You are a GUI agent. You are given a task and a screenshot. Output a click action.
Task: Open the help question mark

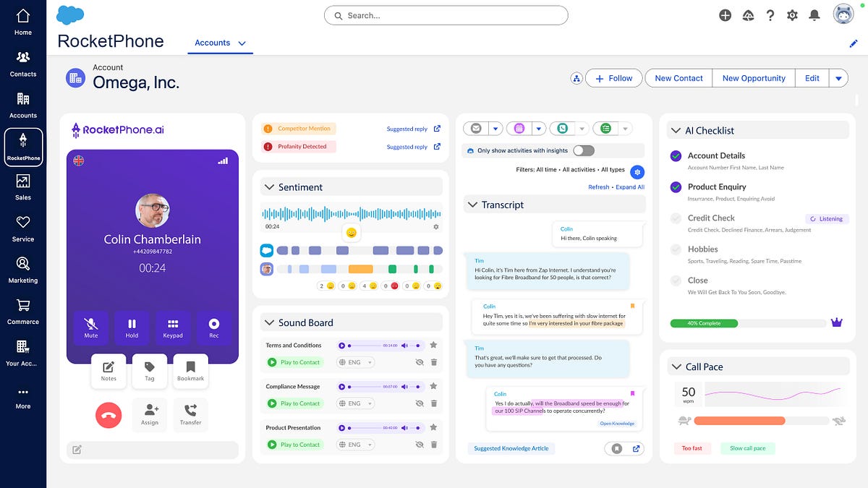pos(770,15)
